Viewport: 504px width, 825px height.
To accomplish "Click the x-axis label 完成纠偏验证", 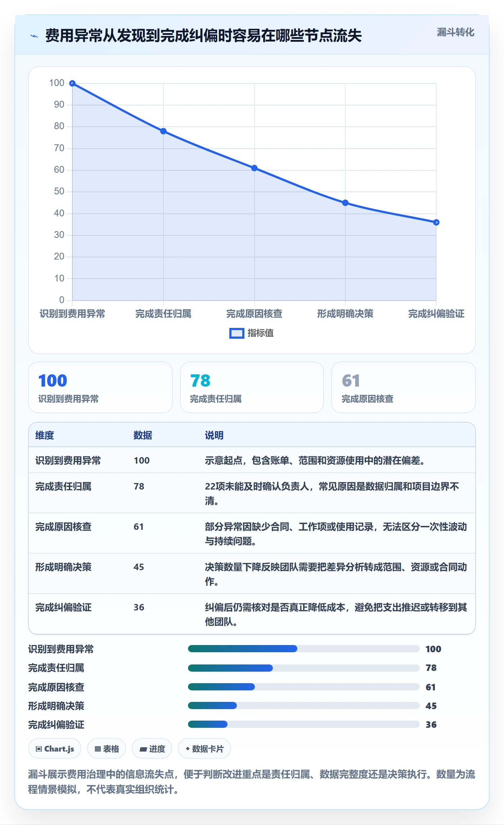I will 436,314.
